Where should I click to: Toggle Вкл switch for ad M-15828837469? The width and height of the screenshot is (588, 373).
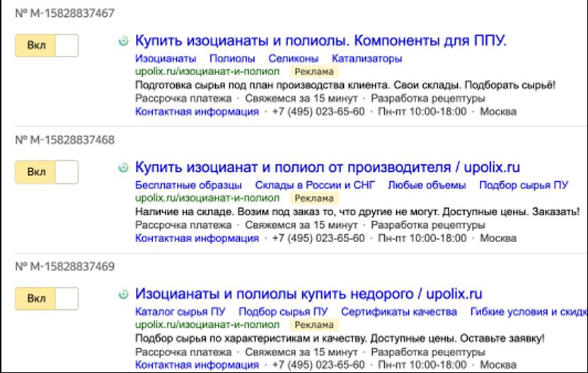point(47,299)
